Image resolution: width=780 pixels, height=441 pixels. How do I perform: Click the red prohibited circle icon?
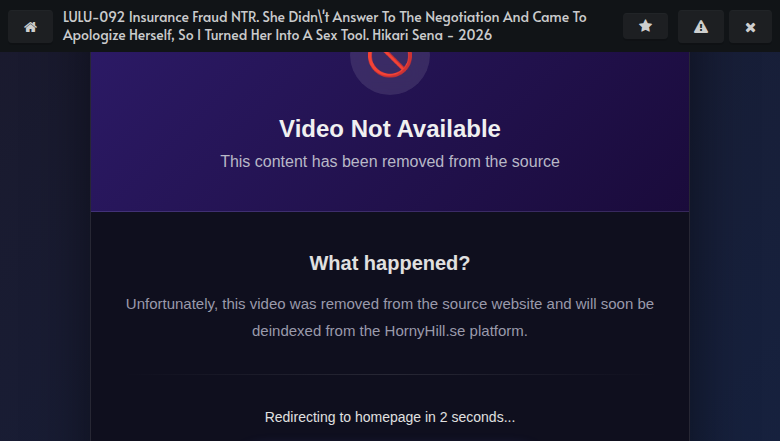[390, 61]
